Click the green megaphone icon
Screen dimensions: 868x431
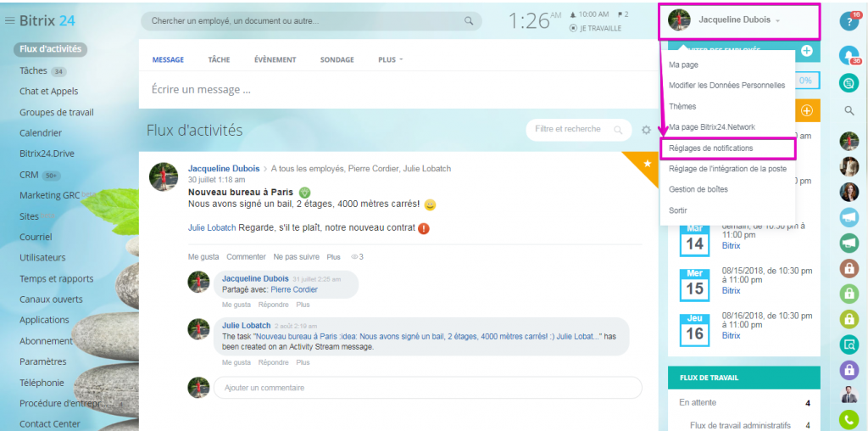(x=849, y=243)
